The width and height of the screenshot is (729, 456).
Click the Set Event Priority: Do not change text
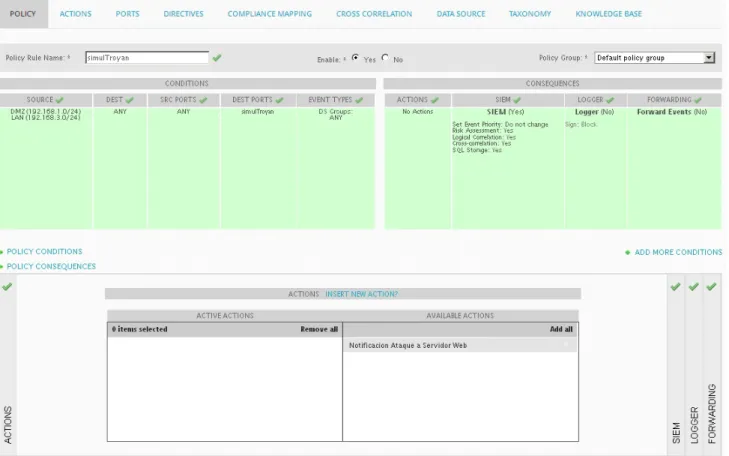pos(500,125)
